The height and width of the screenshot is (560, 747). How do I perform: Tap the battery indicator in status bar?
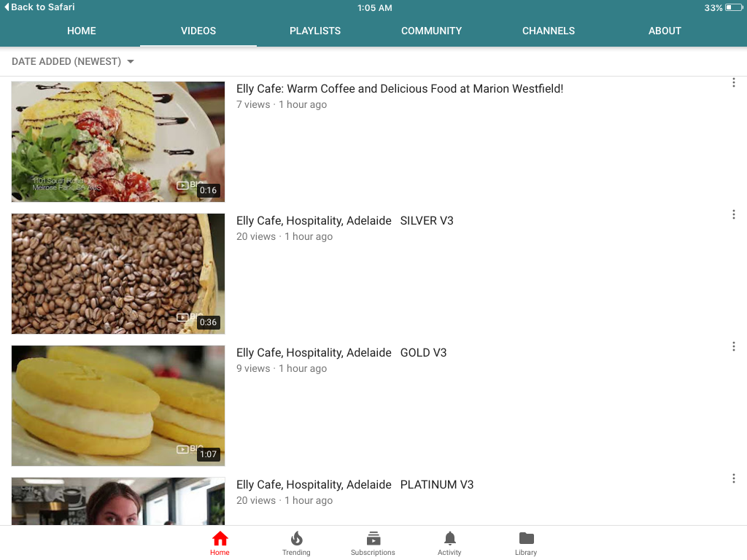pos(734,7)
